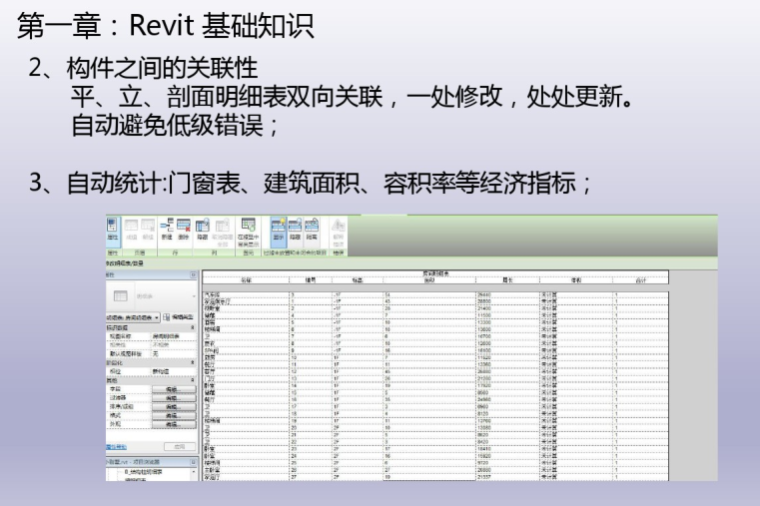The width and height of the screenshot is (760, 506).
Task: Click the Edit button for Formatting
Action: (x=173, y=416)
